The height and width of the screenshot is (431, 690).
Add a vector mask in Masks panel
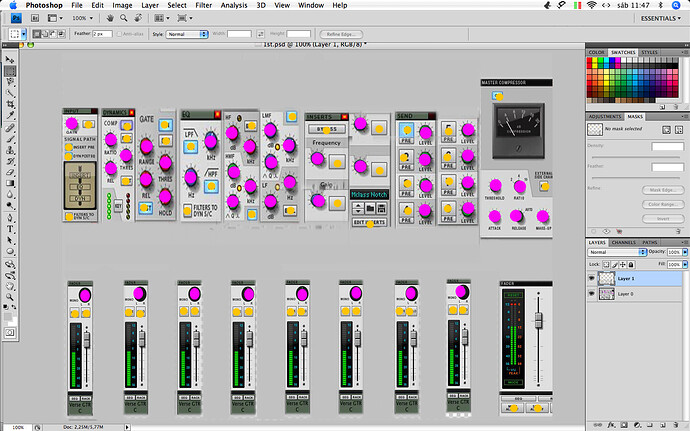point(679,129)
